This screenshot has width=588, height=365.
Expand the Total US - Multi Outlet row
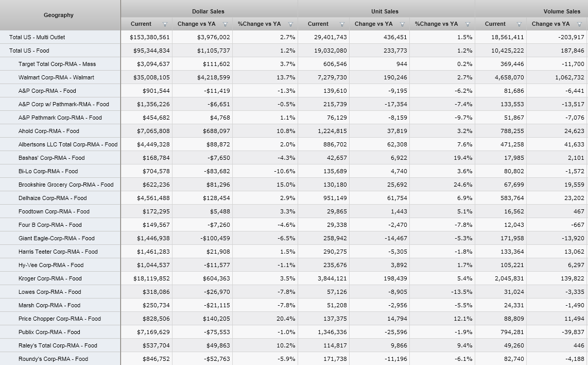point(37,37)
